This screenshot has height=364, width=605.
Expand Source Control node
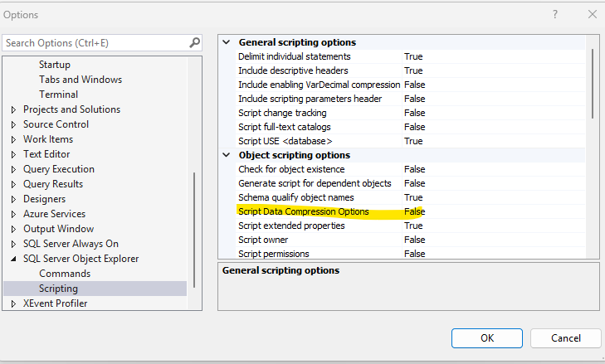coord(13,124)
